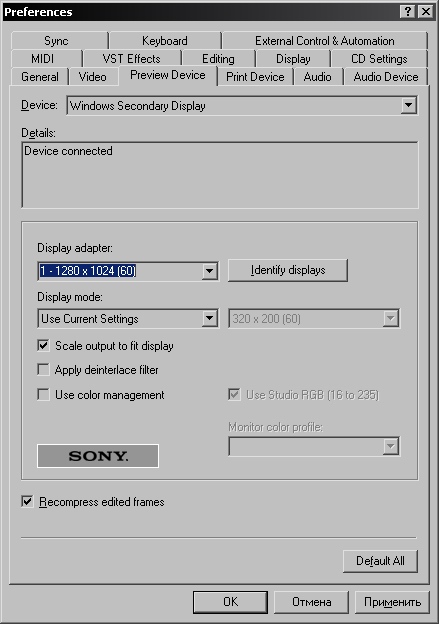439x624 pixels.
Task: Confirm with the OK button
Action: [230, 602]
